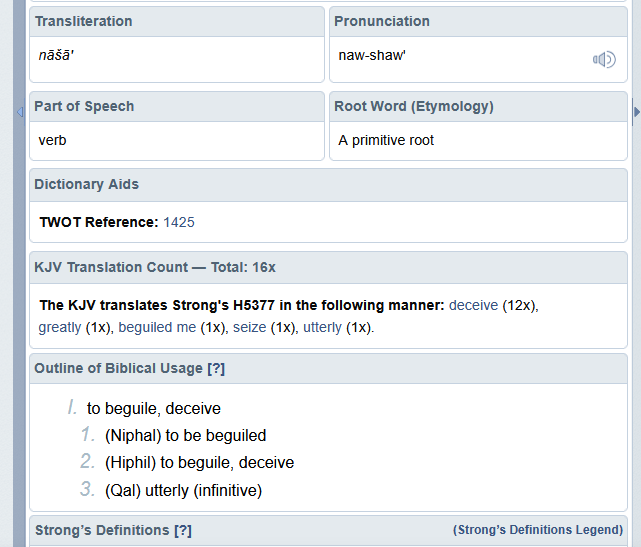Go to next entry with right arrow
Image resolution: width=641 pixels, height=547 pixels.
[637, 112]
